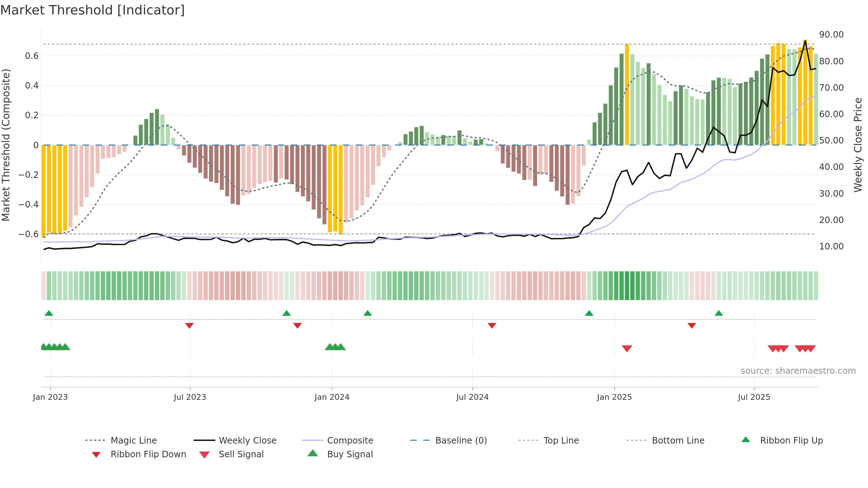The image size is (868, 488).
Task: Click the ribbon flip down marker near Jul 2023
Action: tap(189, 326)
